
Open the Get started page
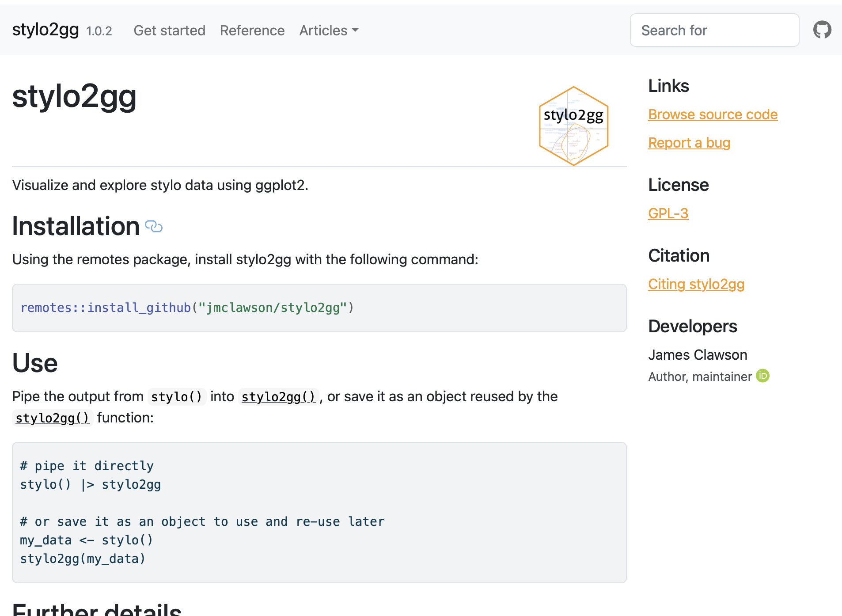click(x=169, y=30)
